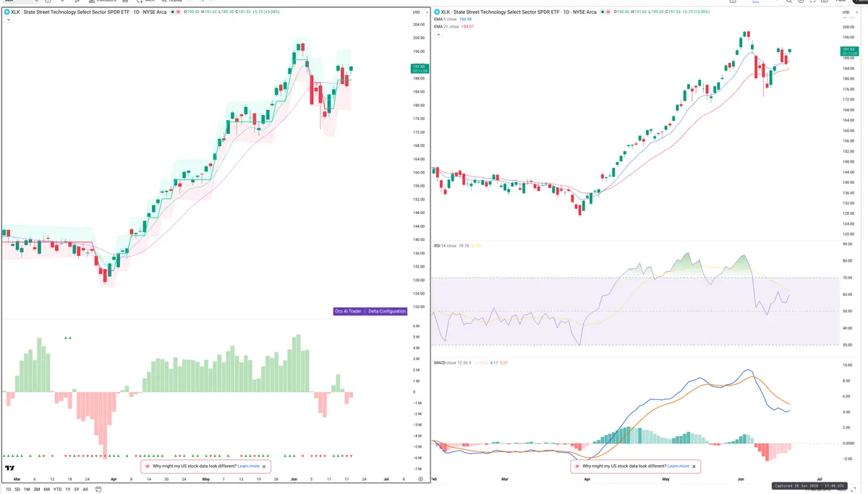Click the Apr label on left time axis
Screen dimensions: 868x494
[x=114, y=479]
